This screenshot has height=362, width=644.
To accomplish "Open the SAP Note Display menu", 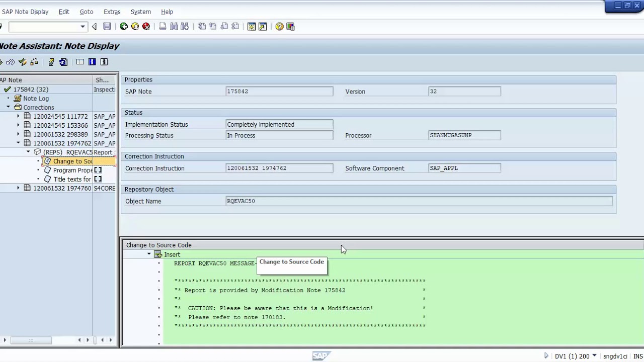I will (25, 12).
